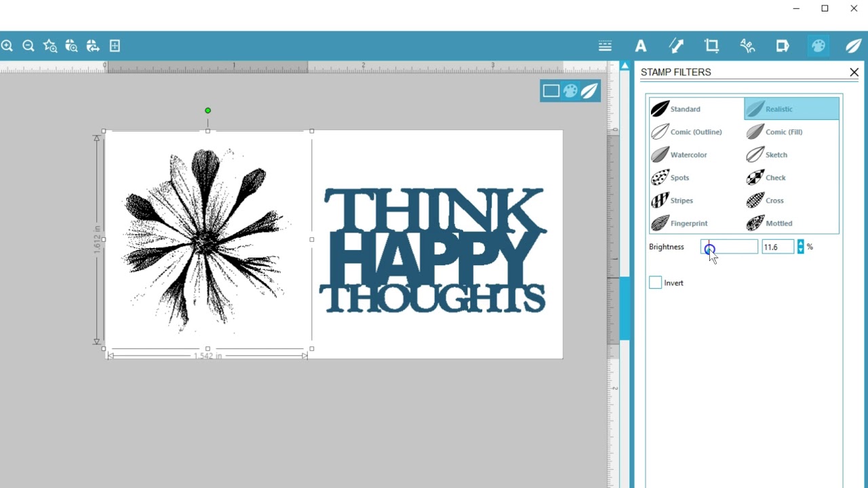Use the Mottled filter
The width and height of the screenshot is (868, 488).
791,223
